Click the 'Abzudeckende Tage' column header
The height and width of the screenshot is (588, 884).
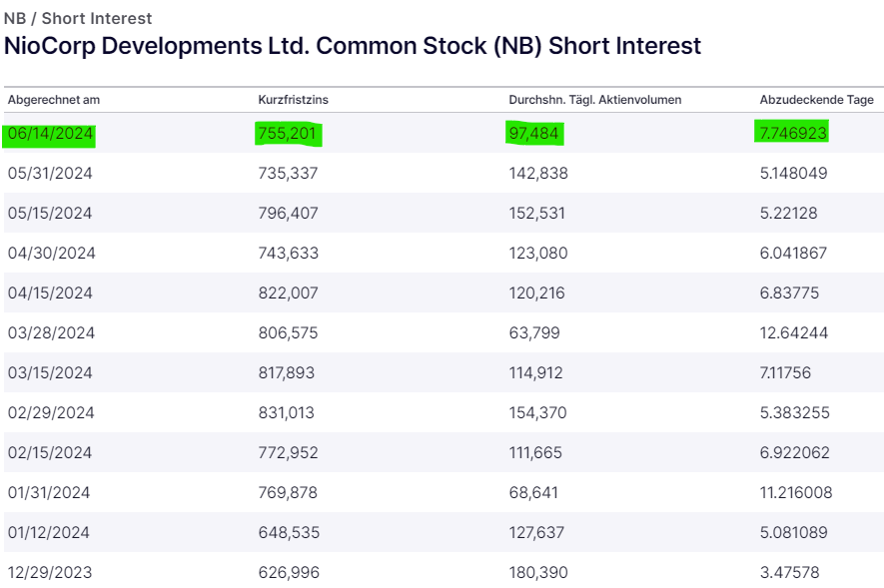coord(816,100)
